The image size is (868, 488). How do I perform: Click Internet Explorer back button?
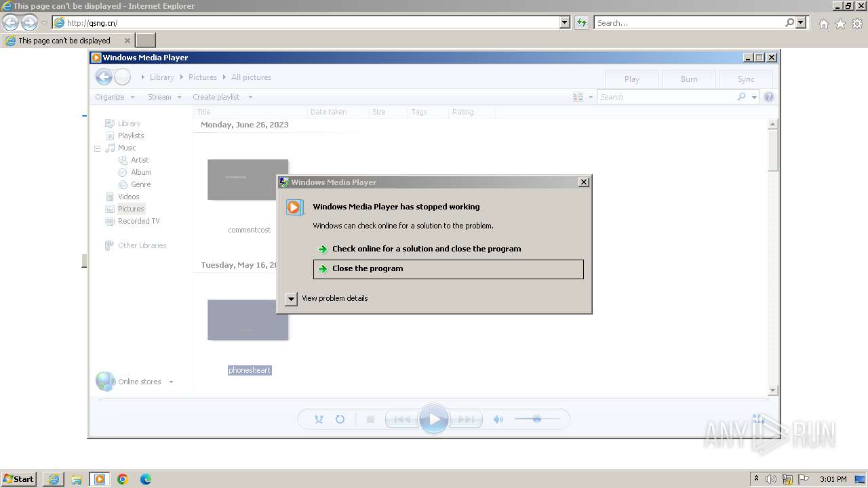coord(10,22)
